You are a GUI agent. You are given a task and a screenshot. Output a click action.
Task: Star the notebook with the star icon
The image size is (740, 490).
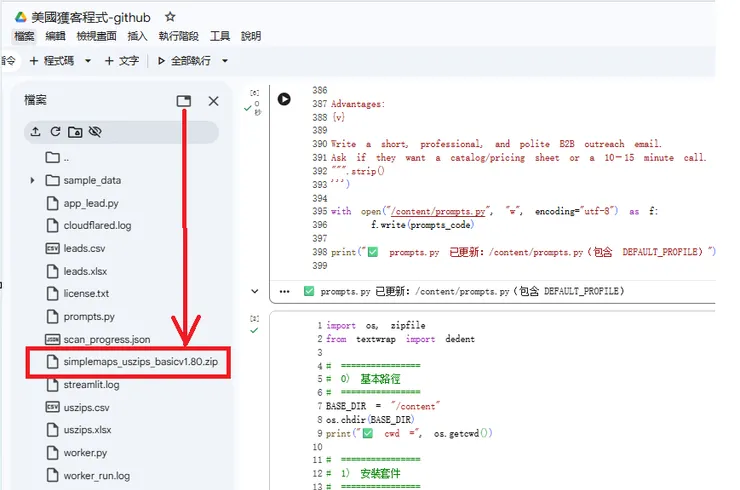pos(170,17)
